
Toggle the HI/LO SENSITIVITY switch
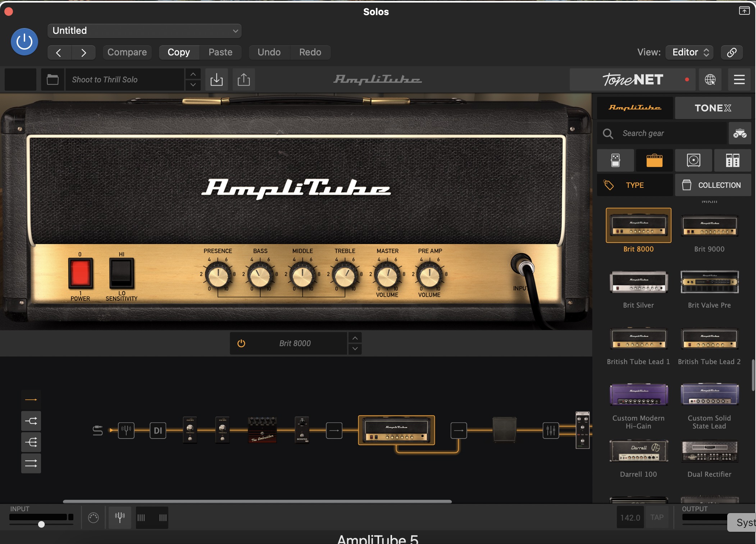pyautogui.click(x=122, y=273)
